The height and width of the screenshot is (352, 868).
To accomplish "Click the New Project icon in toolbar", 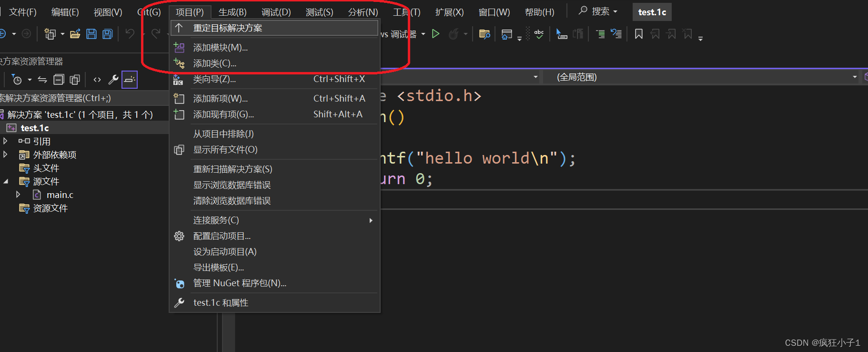I will [x=50, y=34].
